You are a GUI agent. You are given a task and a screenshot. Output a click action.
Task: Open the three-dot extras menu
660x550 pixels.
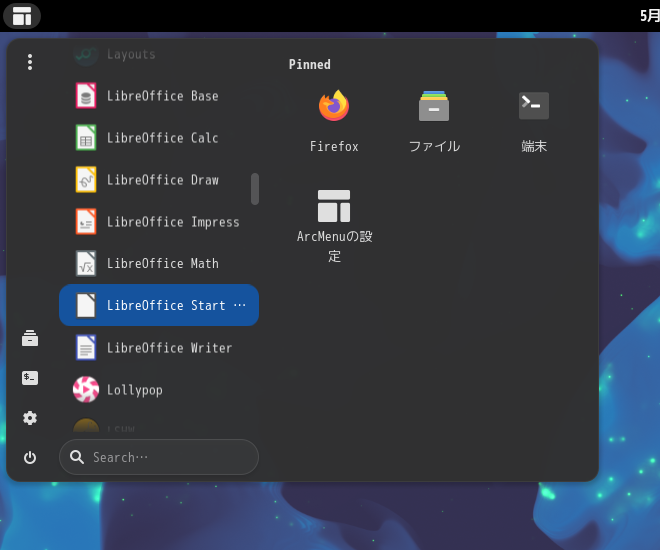(30, 62)
